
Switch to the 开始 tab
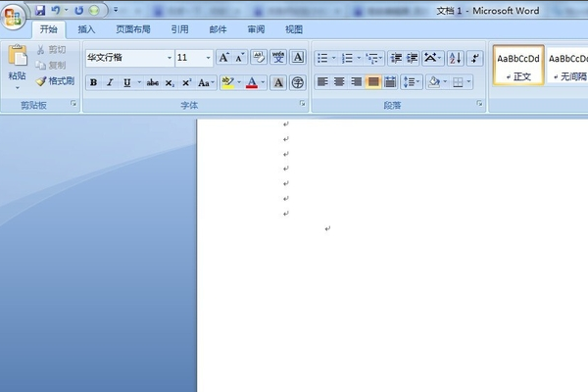pyautogui.click(x=49, y=29)
